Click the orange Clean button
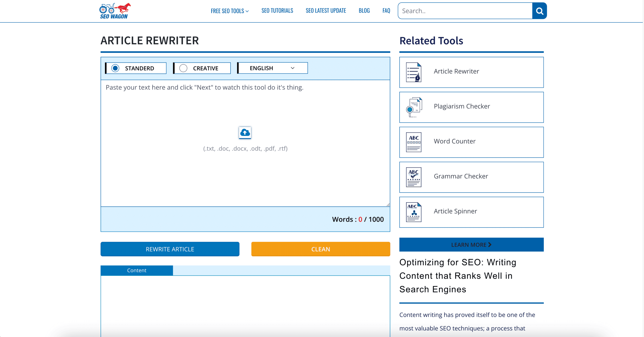This screenshot has height=337, width=644. (x=320, y=249)
